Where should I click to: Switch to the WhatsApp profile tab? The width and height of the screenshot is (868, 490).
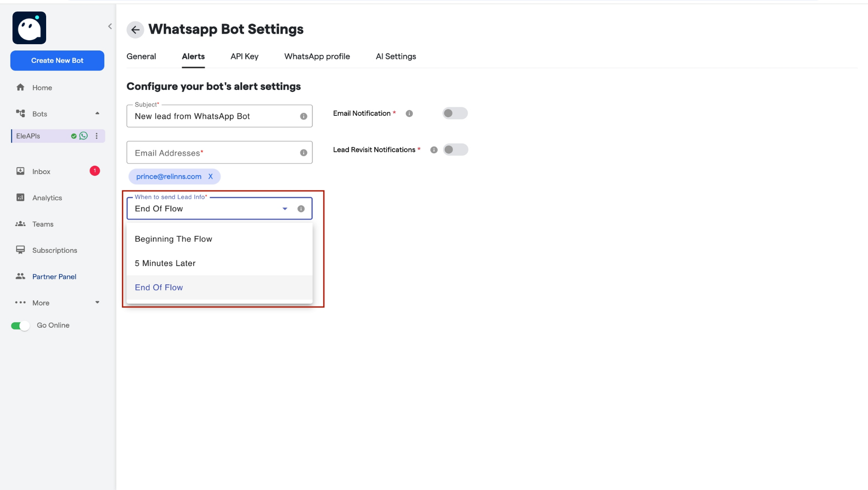[x=317, y=56]
